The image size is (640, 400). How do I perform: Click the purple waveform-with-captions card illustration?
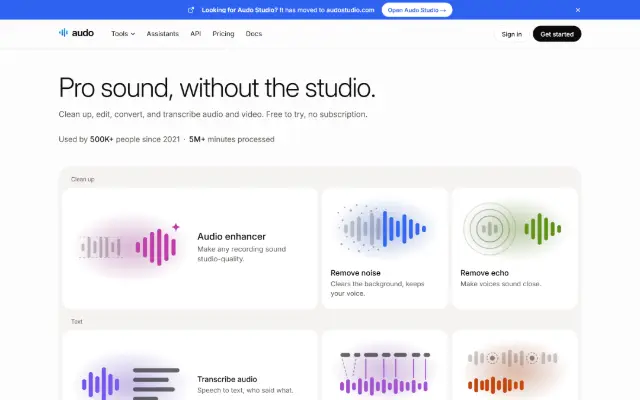(x=384, y=373)
